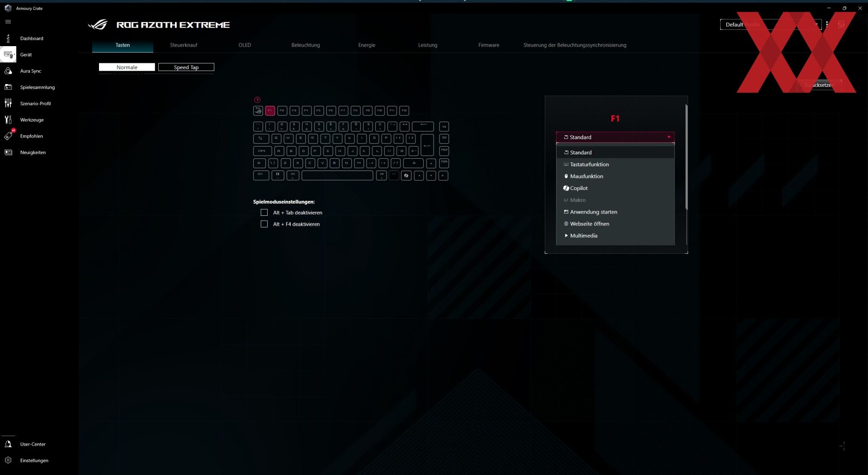Select the spacebar on keyboard layout
This screenshot has height=475, width=868.
click(337, 176)
